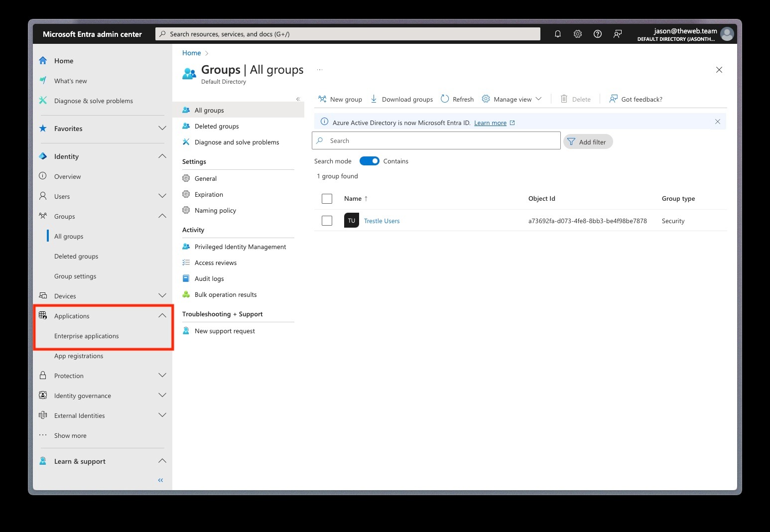
Task: Click the Refresh circular arrow icon
Action: point(445,99)
